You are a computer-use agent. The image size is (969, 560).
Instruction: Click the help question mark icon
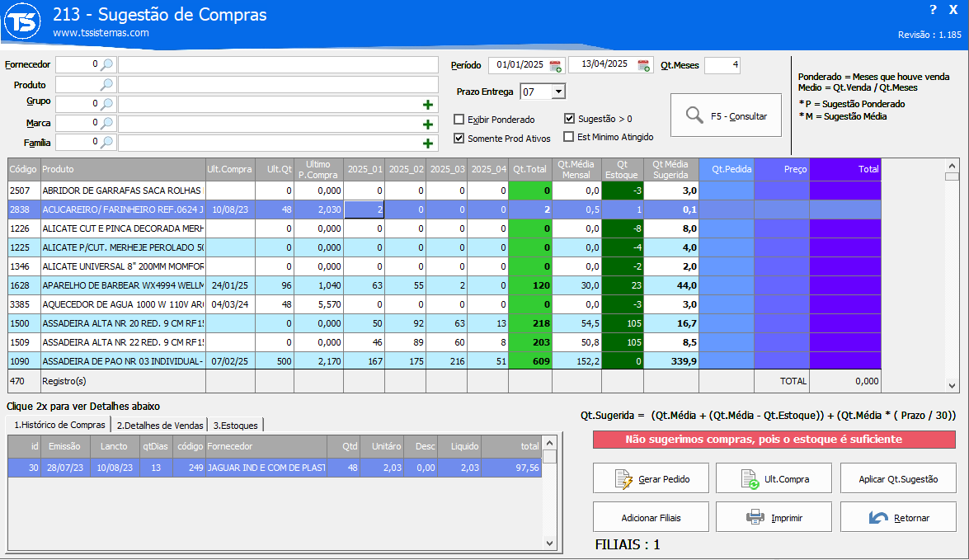933,10
